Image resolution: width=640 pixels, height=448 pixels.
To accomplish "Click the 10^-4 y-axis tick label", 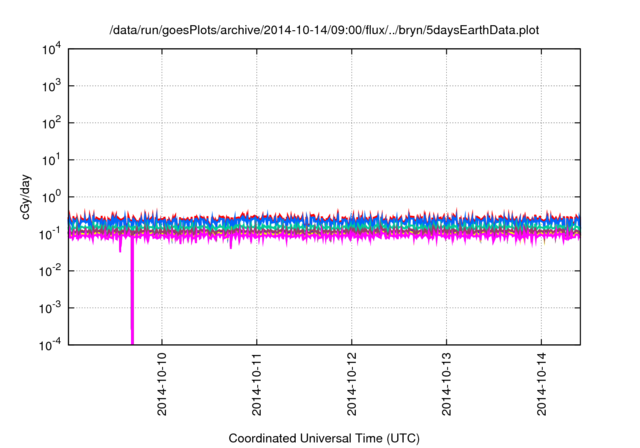I will pos(50,344).
